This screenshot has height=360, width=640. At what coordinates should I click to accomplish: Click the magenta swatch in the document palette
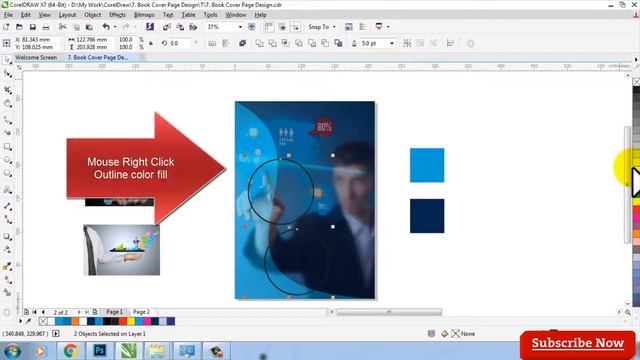point(147,322)
